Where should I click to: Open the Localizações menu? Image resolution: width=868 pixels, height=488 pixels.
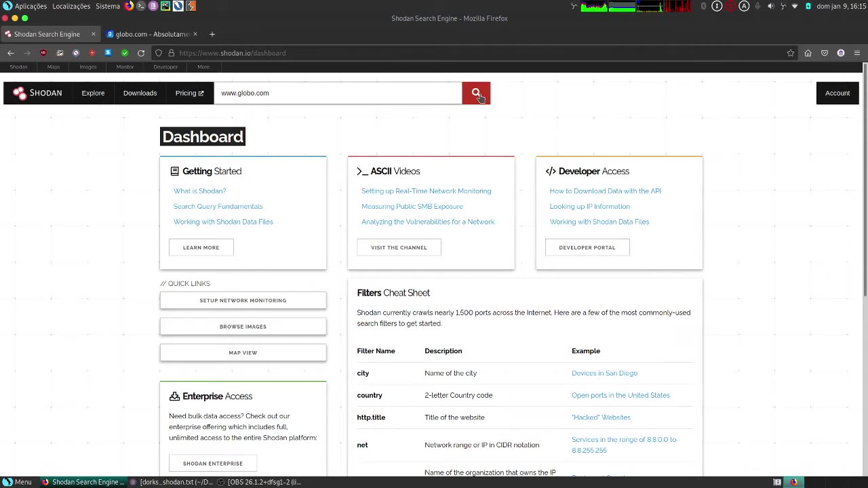pyautogui.click(x=71, y=6)
